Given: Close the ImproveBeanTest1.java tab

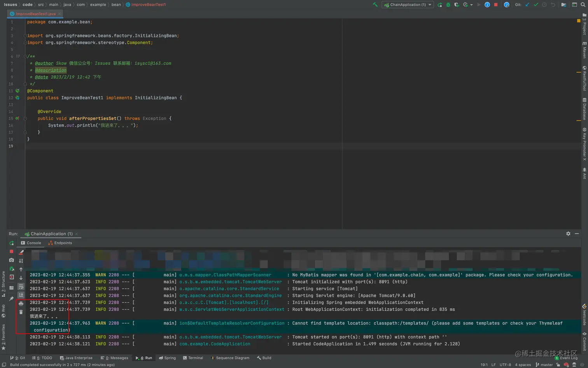Looking at the screenshot, I should [x=59, y=14].
